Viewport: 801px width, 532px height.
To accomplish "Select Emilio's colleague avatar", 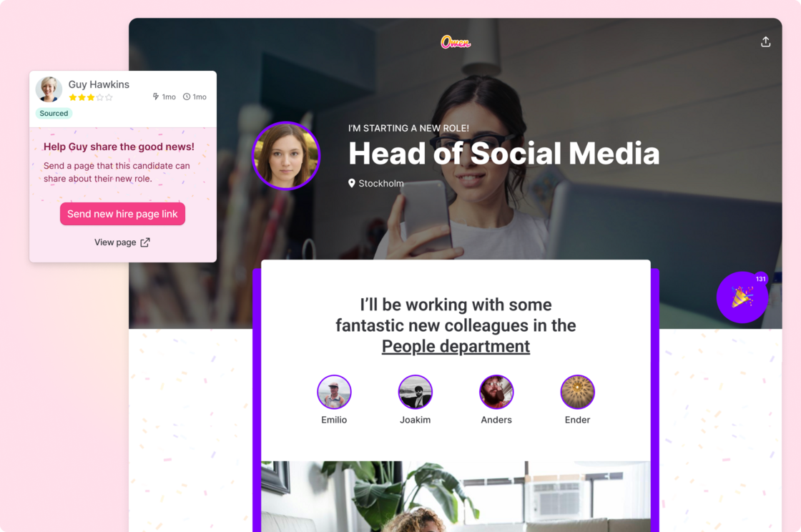I will coord(334,392).
